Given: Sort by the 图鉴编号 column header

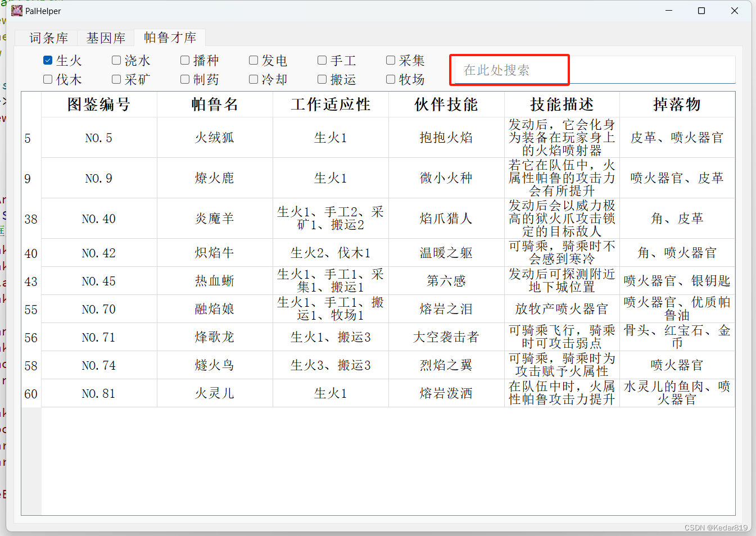Looking at the screenshot, I should click(99, 105).
